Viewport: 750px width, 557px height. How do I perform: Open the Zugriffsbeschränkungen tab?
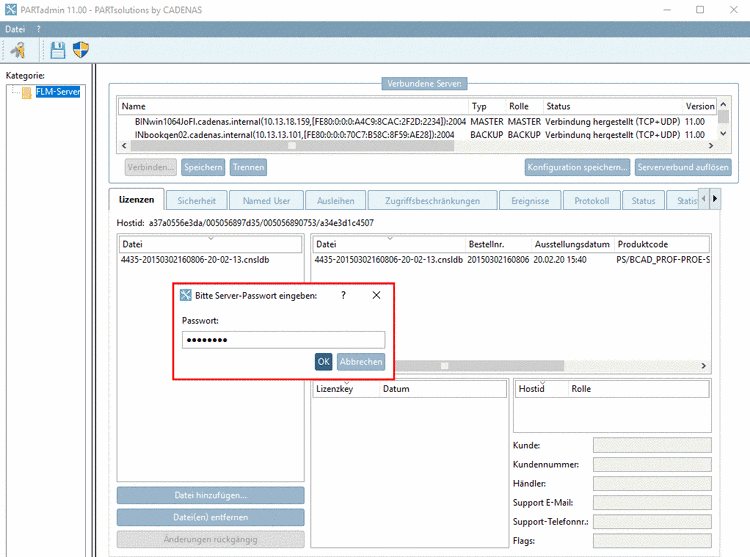click(x=432, y=201)
